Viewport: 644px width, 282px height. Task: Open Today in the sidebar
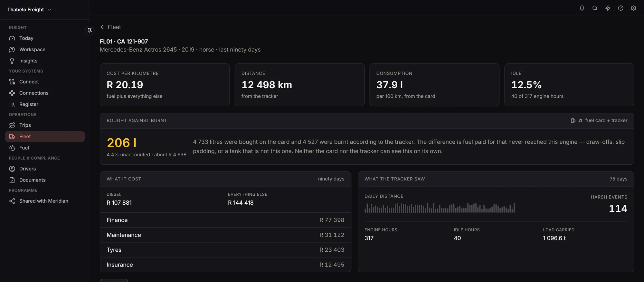click(x=45, y=38)
